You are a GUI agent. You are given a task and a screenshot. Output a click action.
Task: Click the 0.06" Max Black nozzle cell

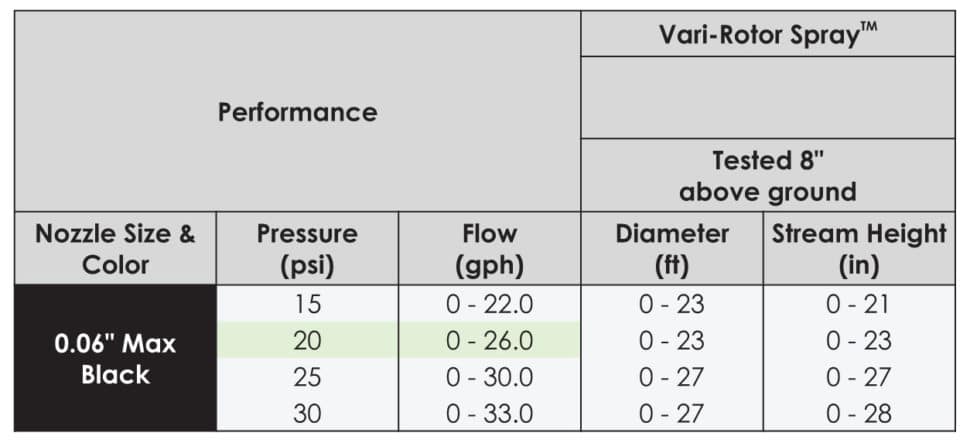point(116,359)
